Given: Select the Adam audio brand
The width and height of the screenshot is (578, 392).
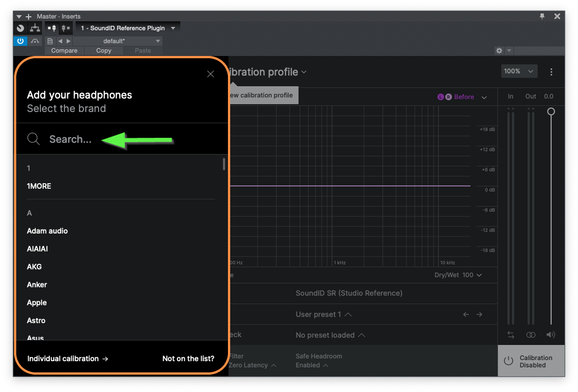Looking at the screenshot, I should tap(47, 231).
